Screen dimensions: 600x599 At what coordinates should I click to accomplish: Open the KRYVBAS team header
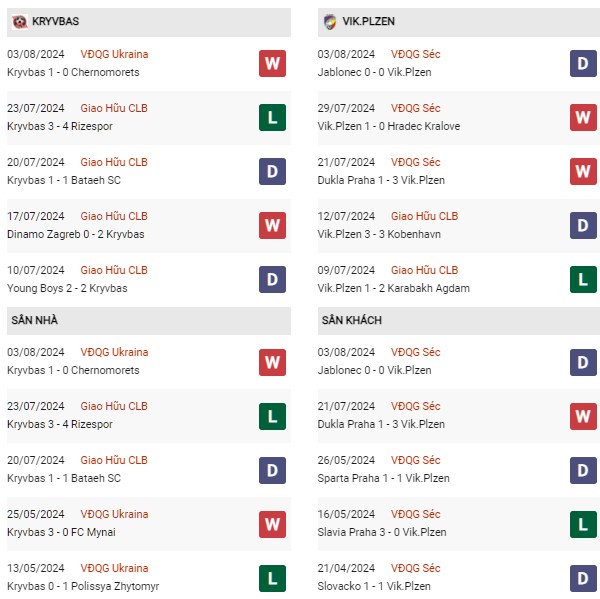tap(149, 22)
